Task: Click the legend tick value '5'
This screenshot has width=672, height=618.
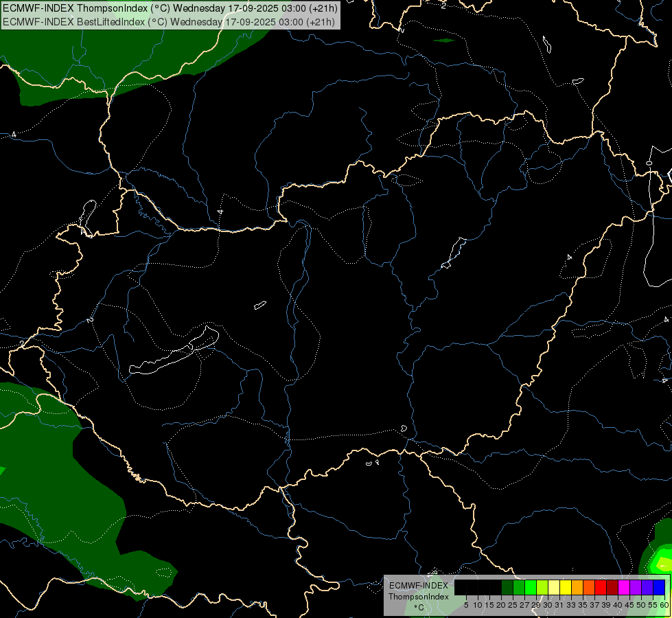Action: pos(466,605)
